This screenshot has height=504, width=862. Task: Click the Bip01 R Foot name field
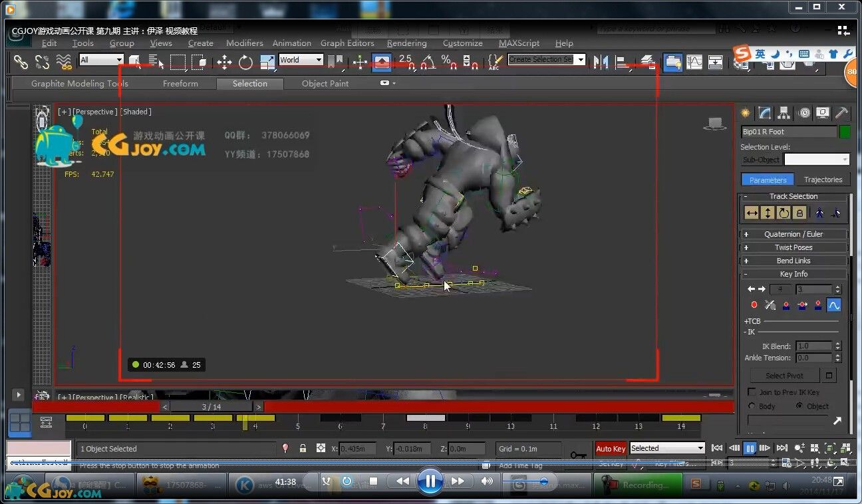coord(789,132)
